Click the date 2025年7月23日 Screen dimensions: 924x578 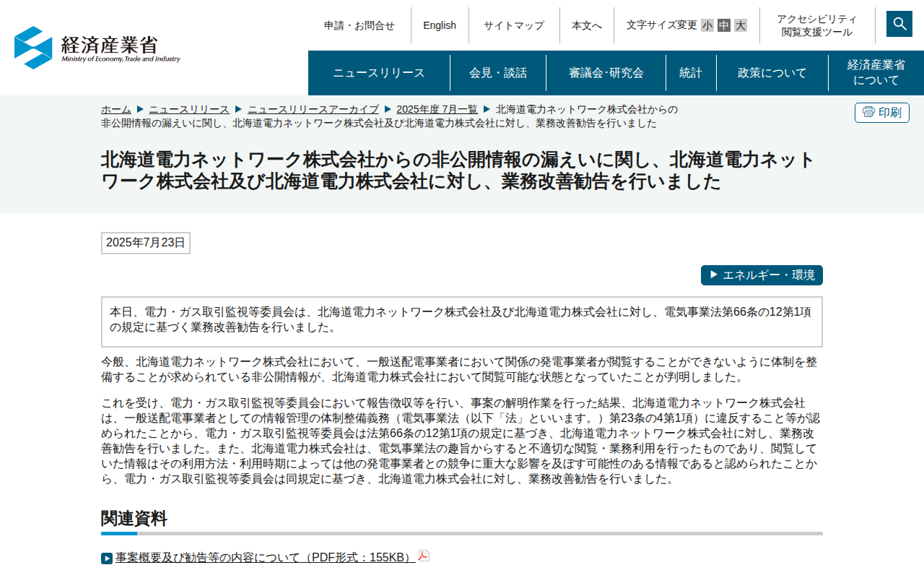146,243
